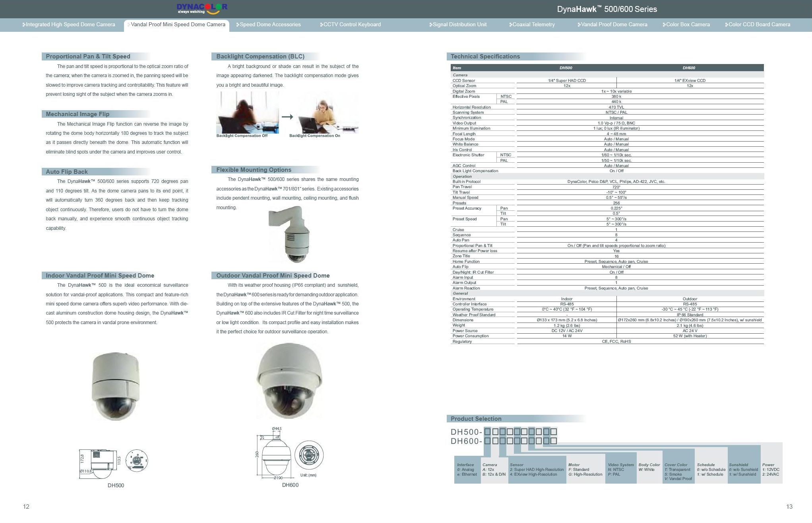Image resolution: width=812 pixels, height=523 pixels.
Task: Click the DH600 column header in spec table
Action: point(689,68)
